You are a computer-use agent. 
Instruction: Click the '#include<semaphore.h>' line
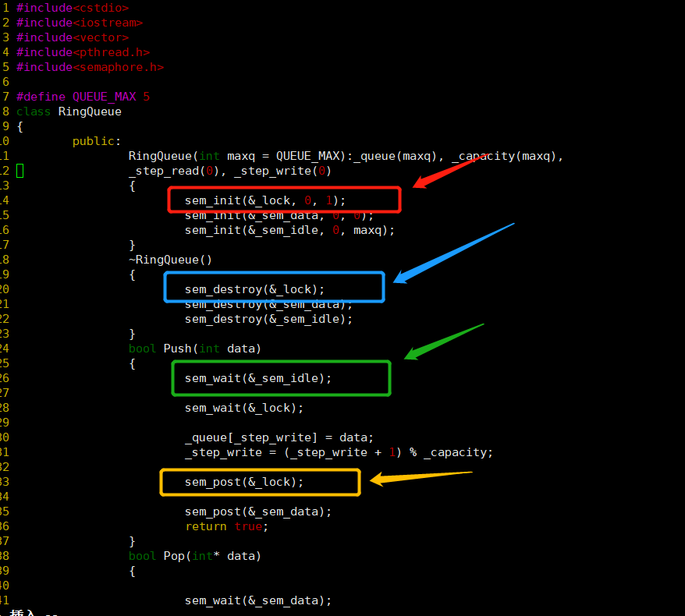tap(90, 67)
